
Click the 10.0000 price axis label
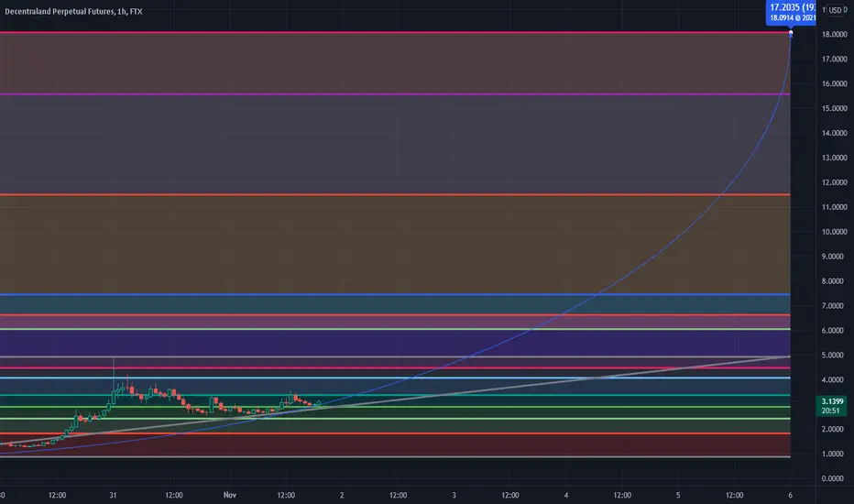pos(834,232)
